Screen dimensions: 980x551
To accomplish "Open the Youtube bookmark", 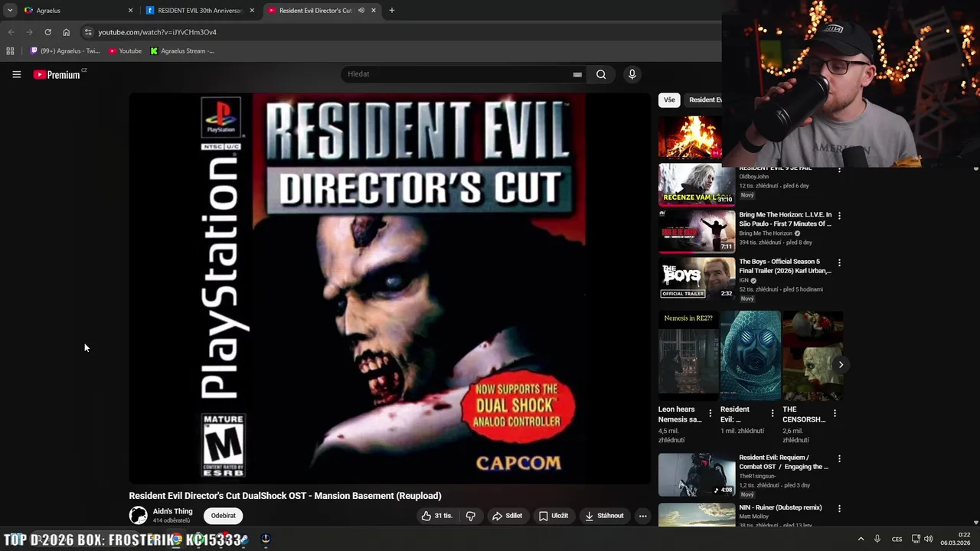I will (125, 51).
